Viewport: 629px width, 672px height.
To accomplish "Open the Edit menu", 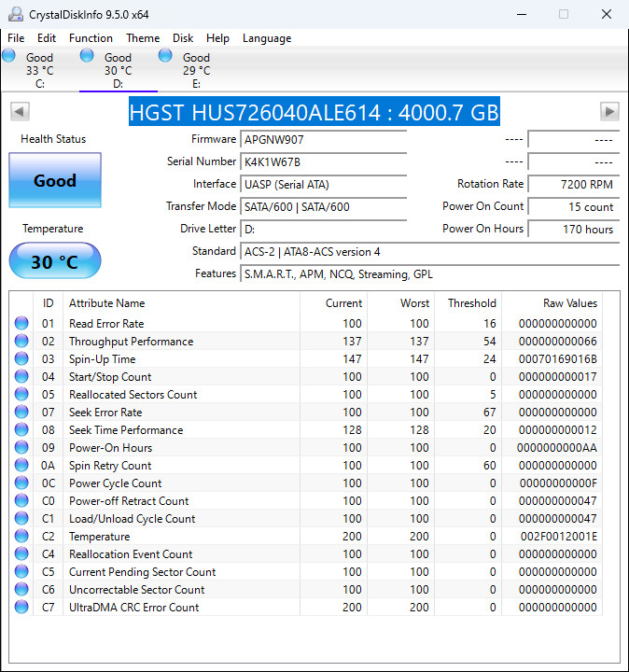I will click(x=47, y=38).
